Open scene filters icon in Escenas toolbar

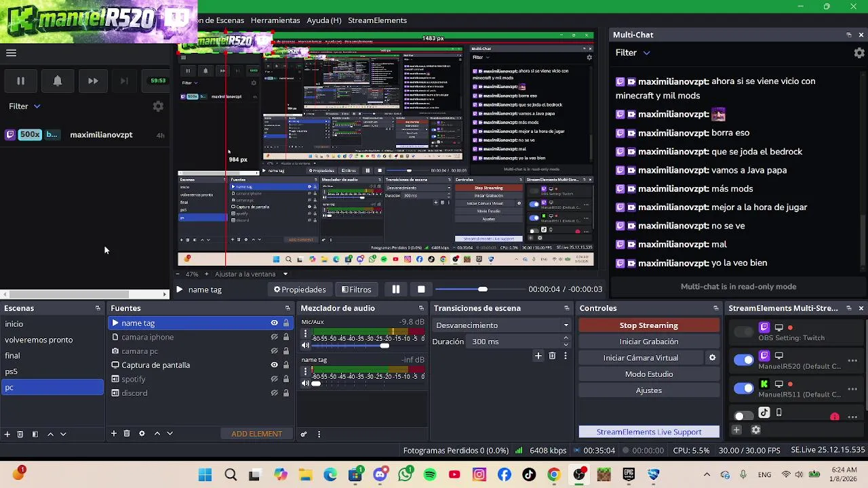tap(35, 434)
